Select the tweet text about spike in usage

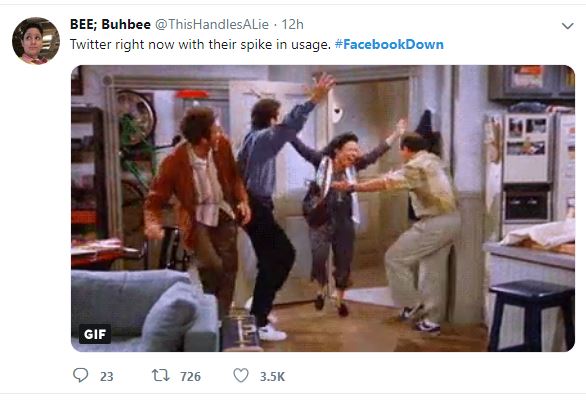[200, 44]
